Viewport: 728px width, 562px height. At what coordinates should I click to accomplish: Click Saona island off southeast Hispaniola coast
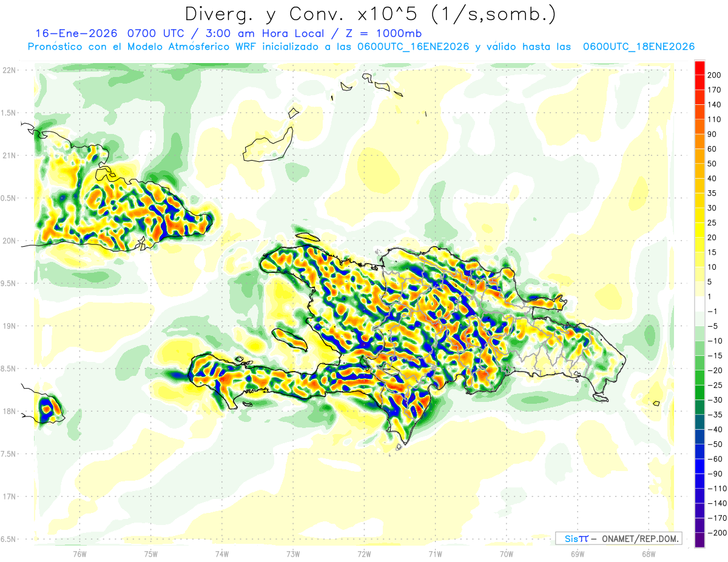(x=600, y=398)
